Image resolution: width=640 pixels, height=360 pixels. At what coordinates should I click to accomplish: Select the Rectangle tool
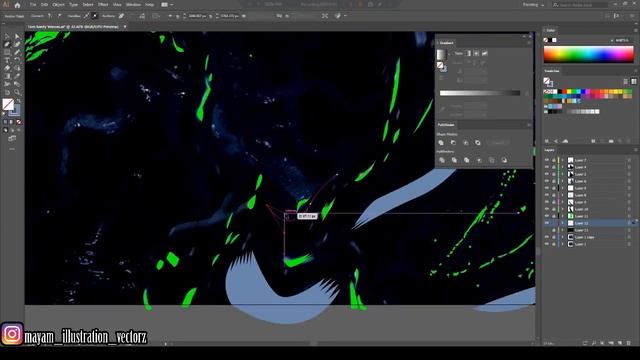[7, 53]
